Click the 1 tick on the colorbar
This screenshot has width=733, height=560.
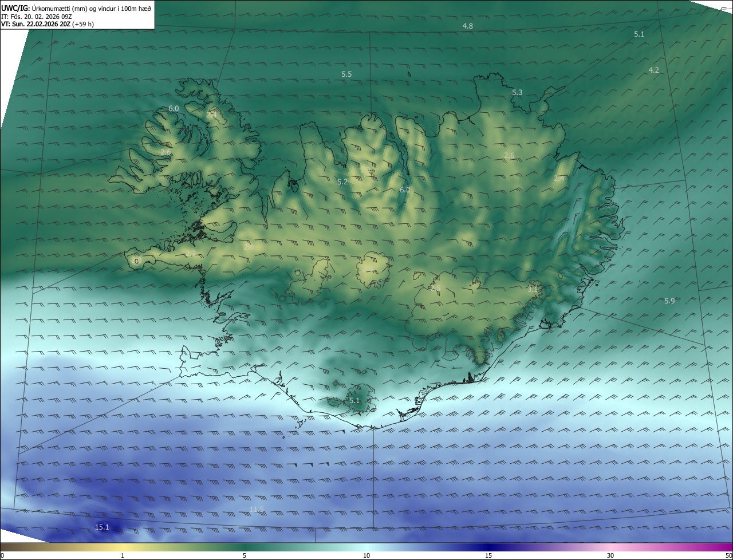click(x=123, y=555)
